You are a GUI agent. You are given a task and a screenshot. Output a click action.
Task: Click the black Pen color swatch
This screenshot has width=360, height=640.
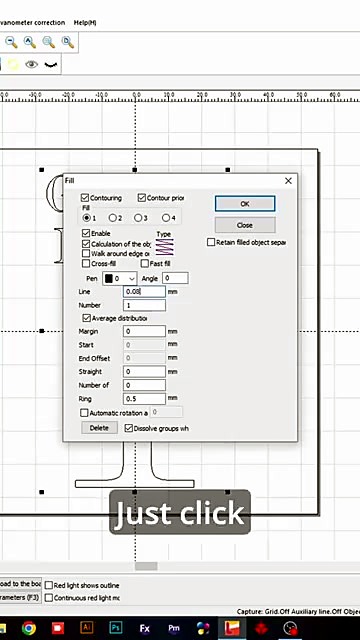pyautogui.click(x=109, y=278)
